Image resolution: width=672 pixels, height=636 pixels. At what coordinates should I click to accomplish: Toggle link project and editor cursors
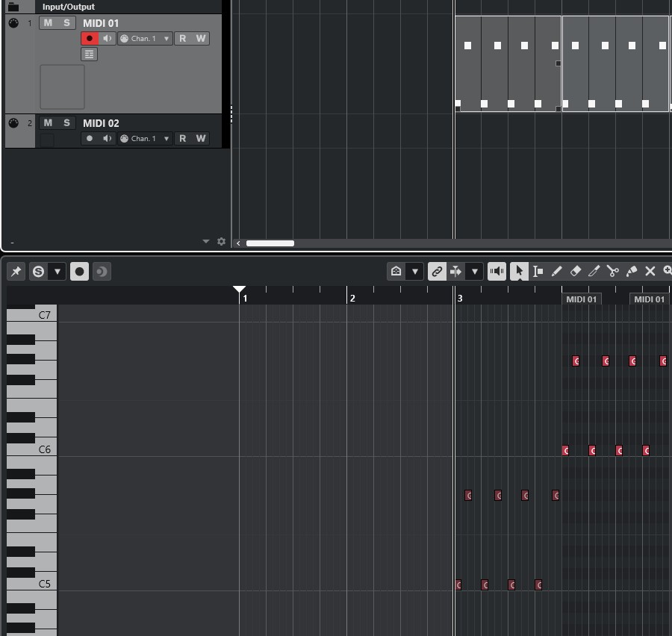coord(437,271)
